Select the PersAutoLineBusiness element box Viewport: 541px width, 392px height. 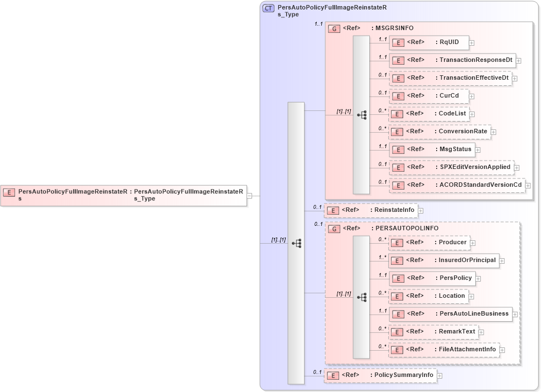click(452, 314)
